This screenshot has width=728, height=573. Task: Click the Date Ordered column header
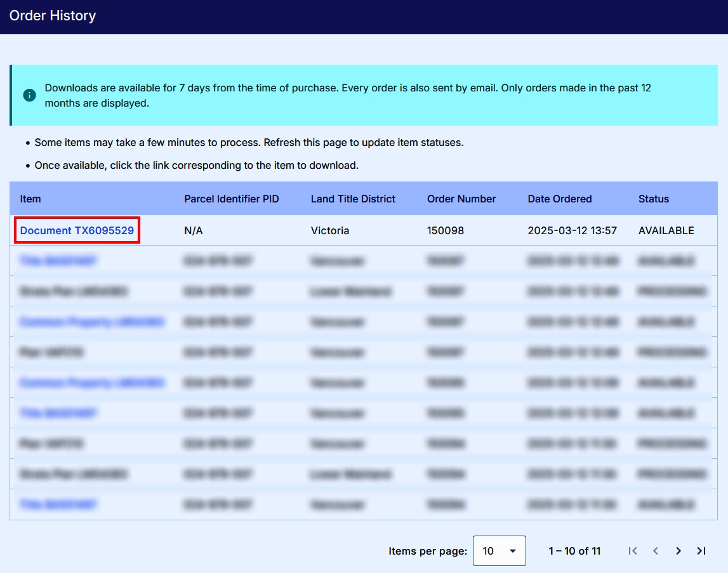(x=560, y=199)
